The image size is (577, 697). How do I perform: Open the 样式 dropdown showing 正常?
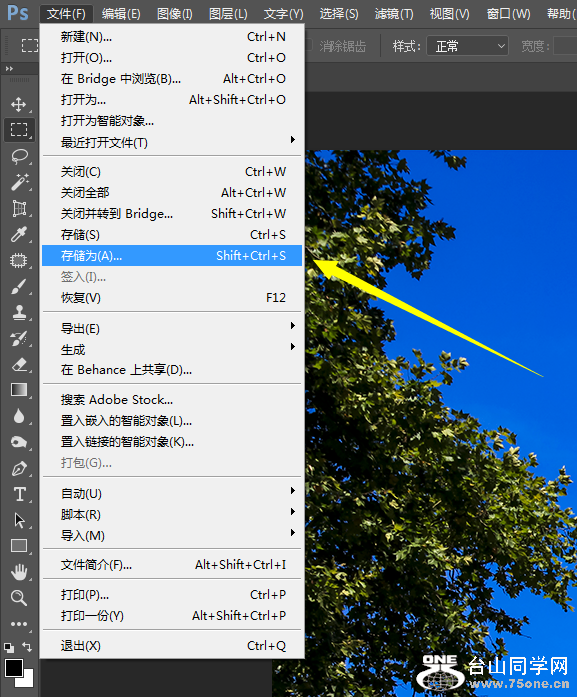(467, 46)
